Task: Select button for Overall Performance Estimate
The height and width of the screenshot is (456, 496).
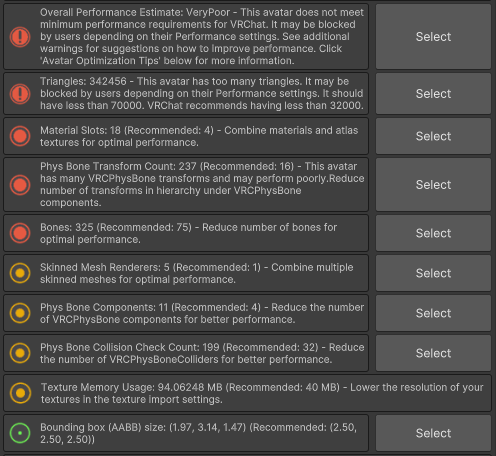Action: pyautogui.click(x=433, y=37)
